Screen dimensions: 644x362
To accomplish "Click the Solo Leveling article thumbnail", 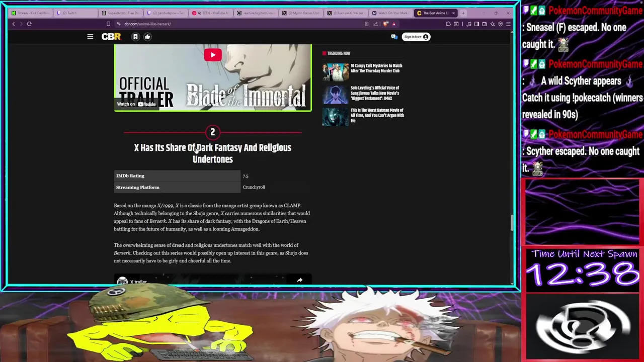I will click(x=336, y=94).
